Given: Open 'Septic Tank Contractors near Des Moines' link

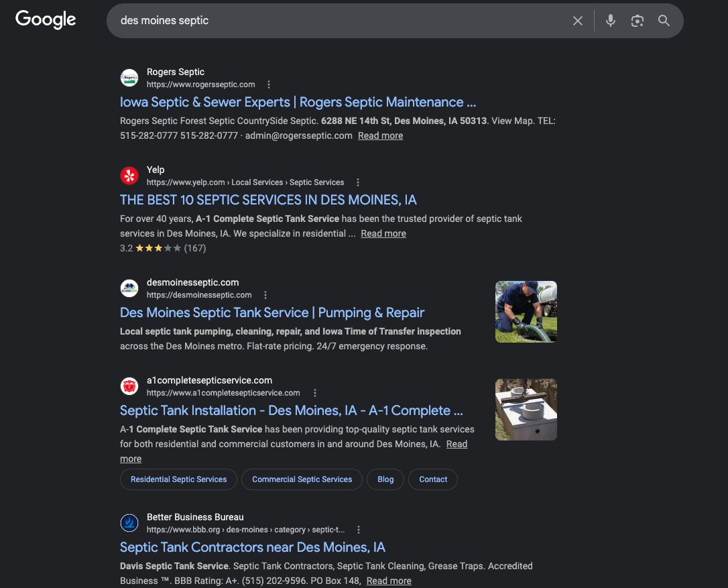Looking at the screenshot, I should tap(253, 547).
